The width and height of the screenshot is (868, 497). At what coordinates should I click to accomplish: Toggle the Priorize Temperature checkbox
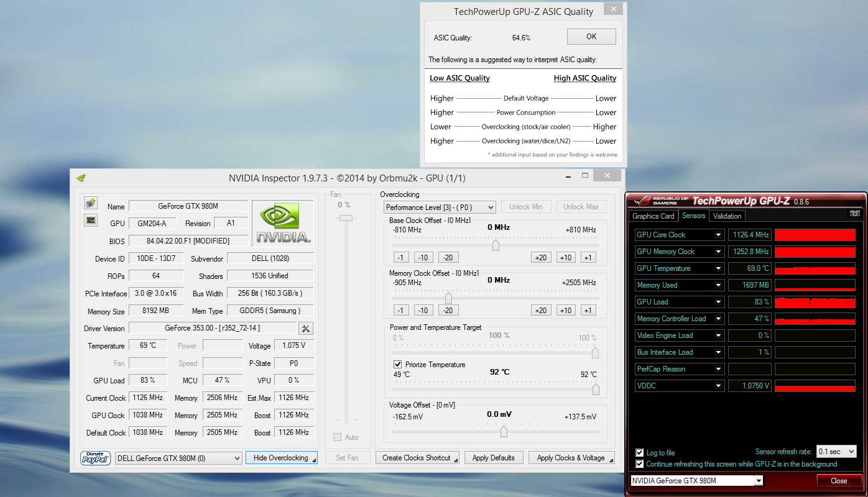tap(397, 364)
